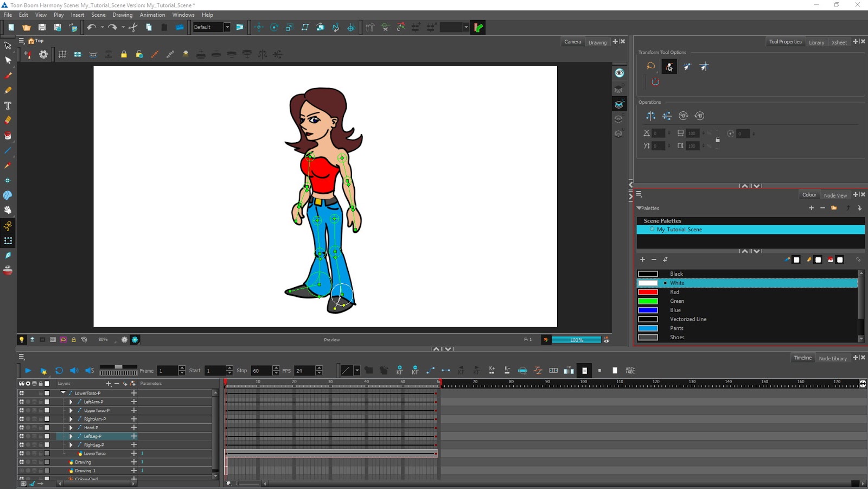This screenshot has width=868, height=489.
Task: Click the Open scene folder icon
Action: pyautogui.click(x=26, y=27)
